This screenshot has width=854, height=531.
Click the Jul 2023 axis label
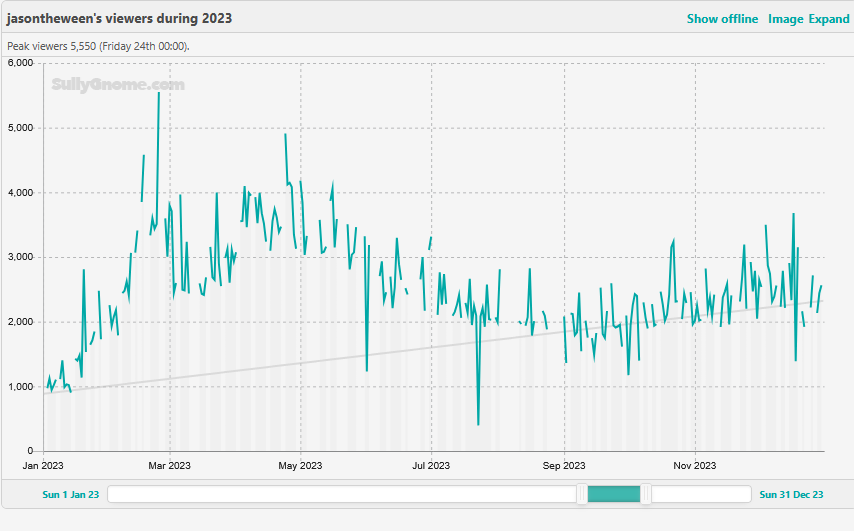click(x=431, y=466)
